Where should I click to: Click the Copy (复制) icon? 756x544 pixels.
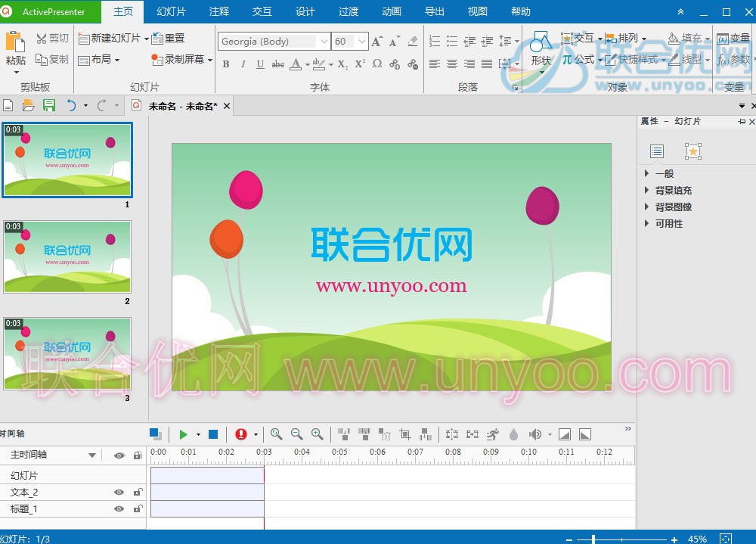click(x=42, y=59)
